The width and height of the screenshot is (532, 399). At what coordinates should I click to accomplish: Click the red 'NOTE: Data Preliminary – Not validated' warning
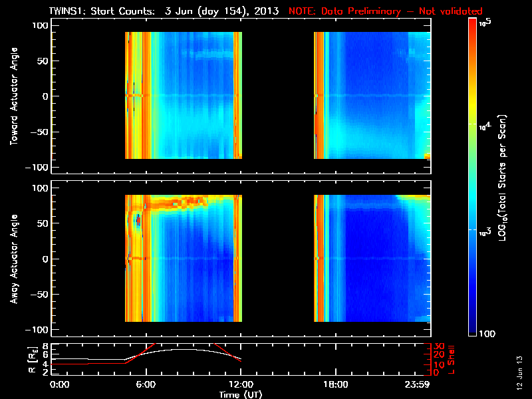click(386, 11)
